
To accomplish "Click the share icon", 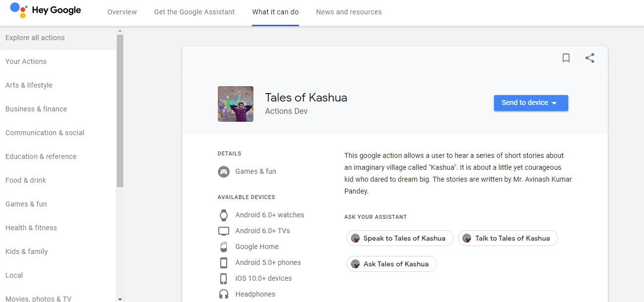I will (590, 58).
